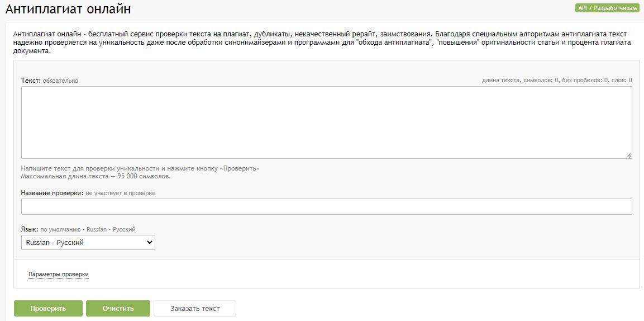Click the Заказать текст button
Screen dimensions: 644x321
pyautogui.click(x=195, y=308)
